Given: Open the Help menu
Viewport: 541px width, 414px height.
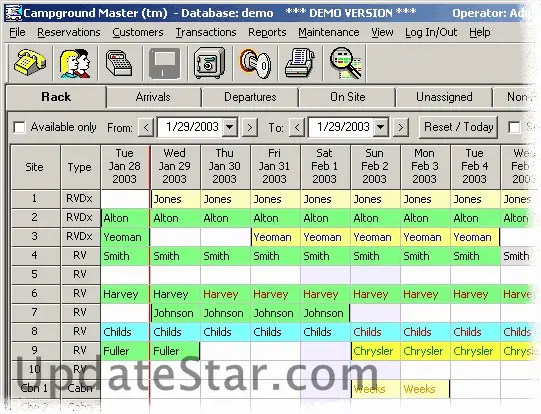Looking at the screenshot, I should coord(480,32).
